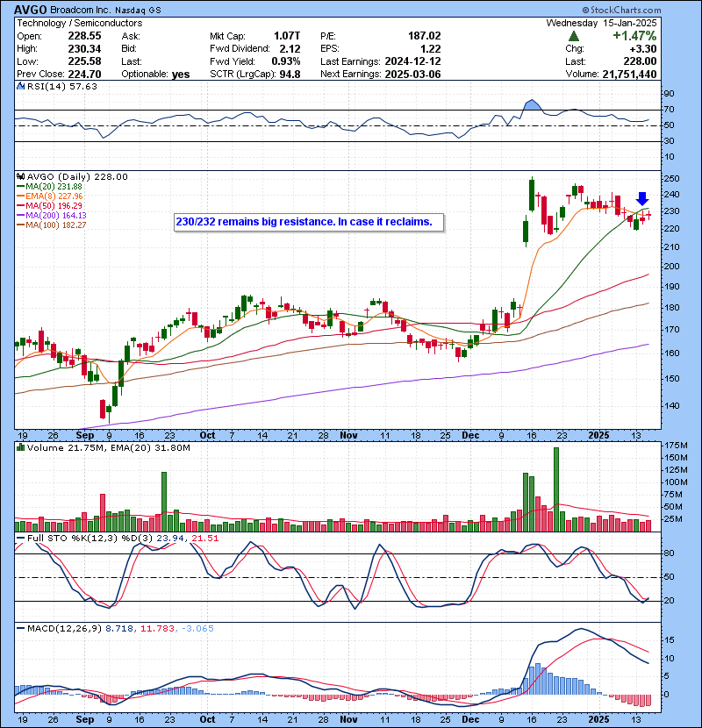
Task: Click the Dec label on price chart axis
Action: coord(470,436)
